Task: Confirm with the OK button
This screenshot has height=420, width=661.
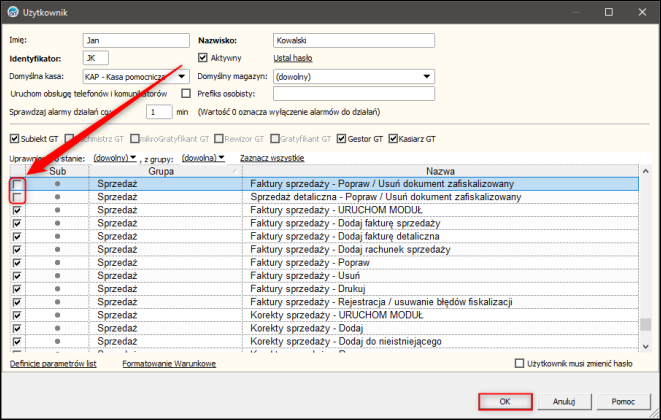Action: (x=505, y=401)
